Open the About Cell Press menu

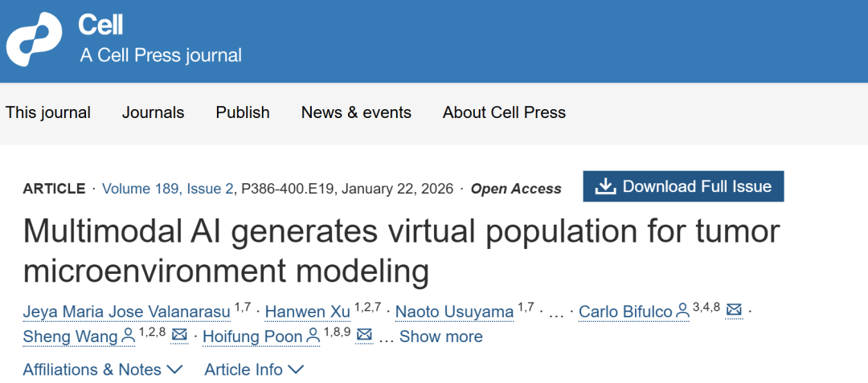tap(504, 113)
